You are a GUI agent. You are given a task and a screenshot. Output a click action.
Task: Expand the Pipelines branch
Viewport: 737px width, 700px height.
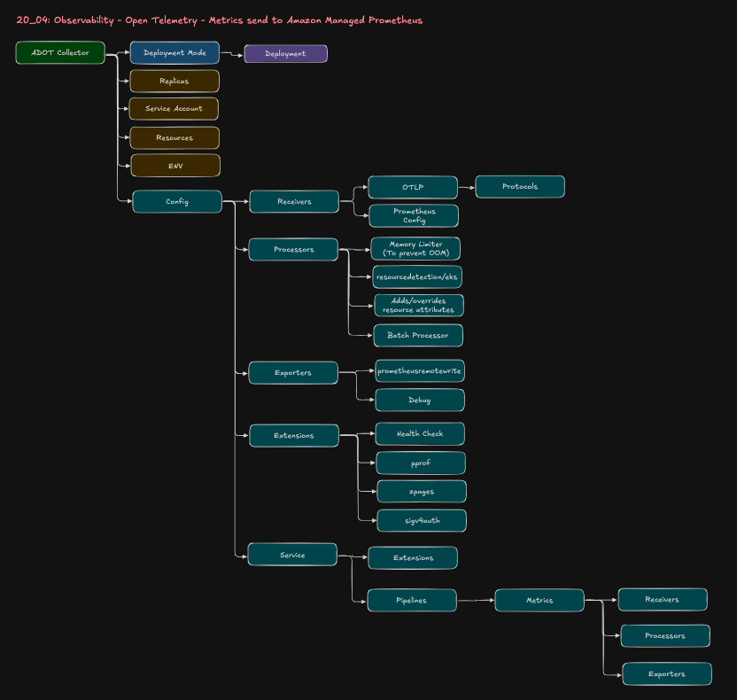411,600
